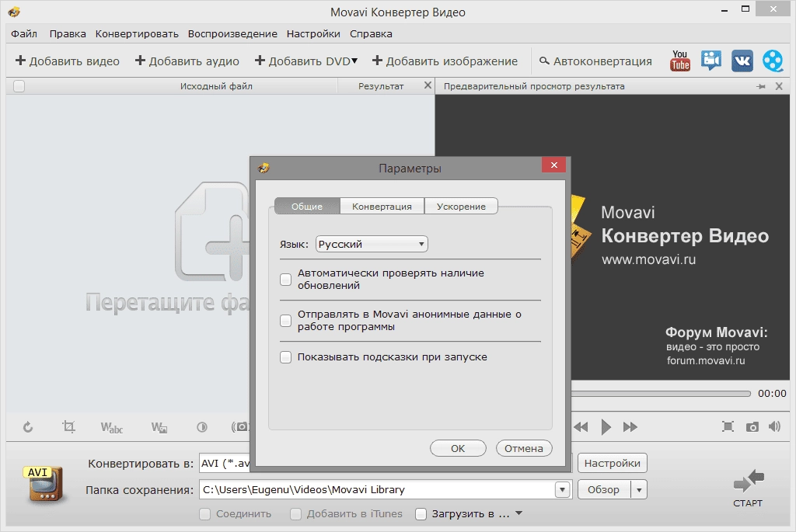Image resolution: width=796 pixels, height=532 pixels.
Task: Open www.movavi.ru link in preview
Action: (649, 259)
